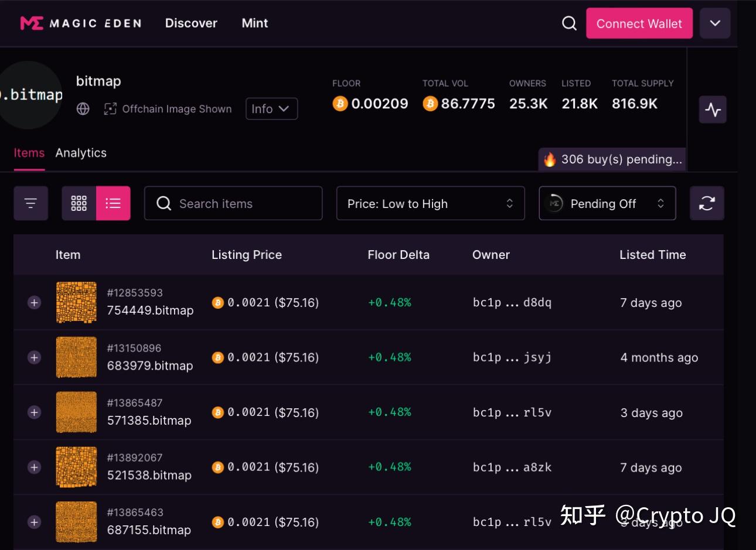Expand the header chevron menu

coord(715,23)
